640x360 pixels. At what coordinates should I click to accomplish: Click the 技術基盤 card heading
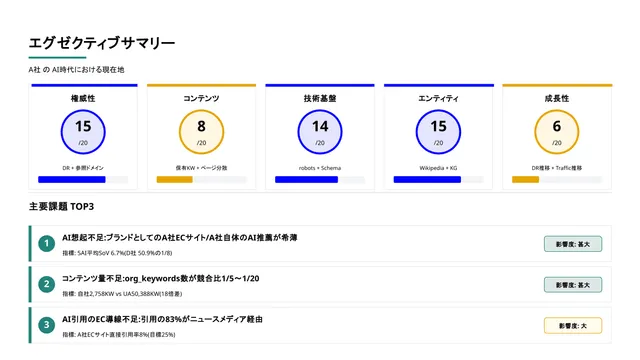320,98
